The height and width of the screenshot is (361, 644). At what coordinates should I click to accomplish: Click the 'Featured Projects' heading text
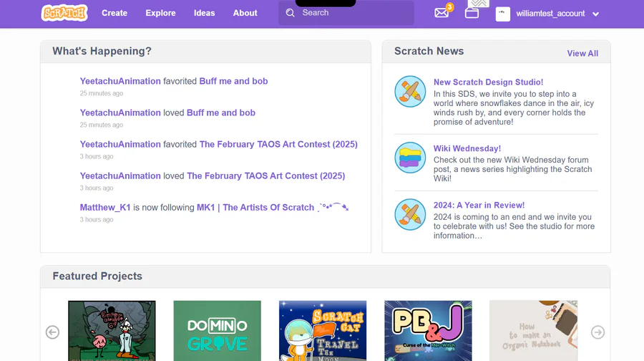click(x=97, y=276)
